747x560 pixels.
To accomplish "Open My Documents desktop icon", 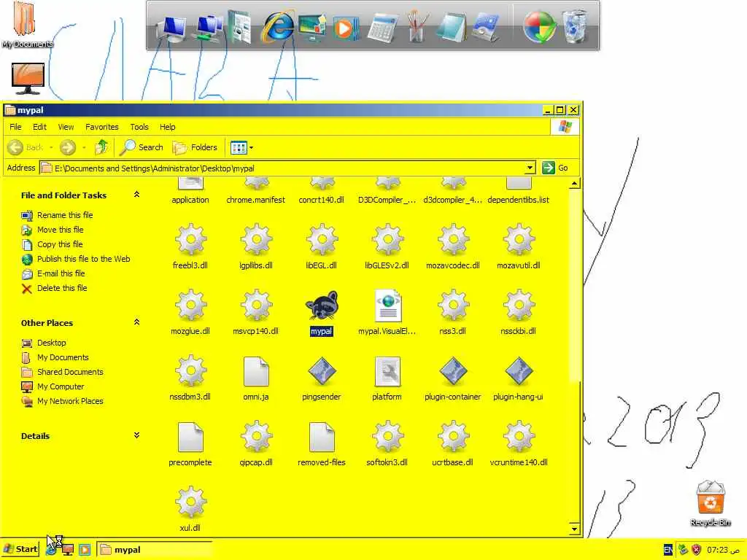I will [x=26, y=25].
